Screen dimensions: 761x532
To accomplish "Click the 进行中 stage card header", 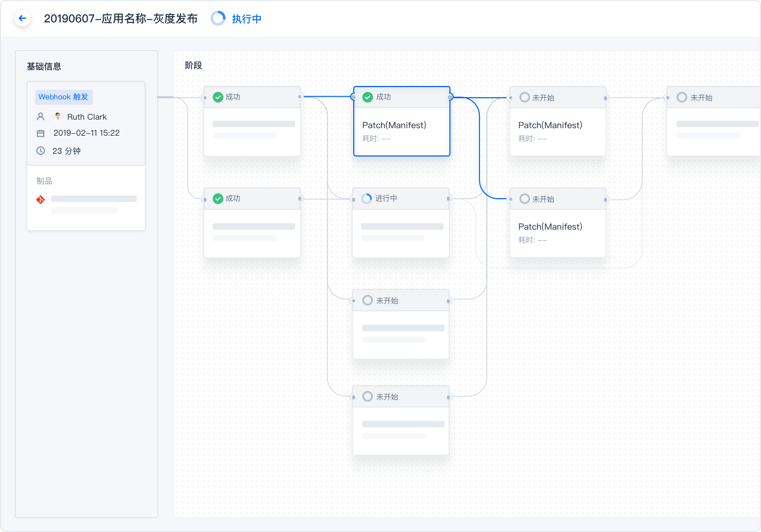I will pyautogui.click(x=401, y=199).
